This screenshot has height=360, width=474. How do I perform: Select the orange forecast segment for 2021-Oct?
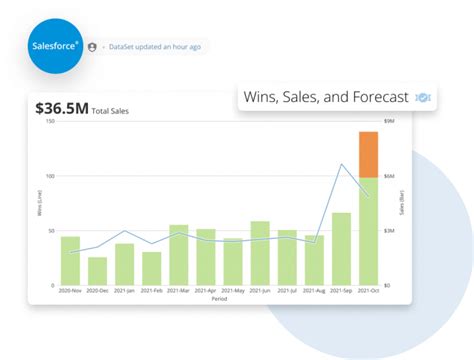tap(368, 155)
